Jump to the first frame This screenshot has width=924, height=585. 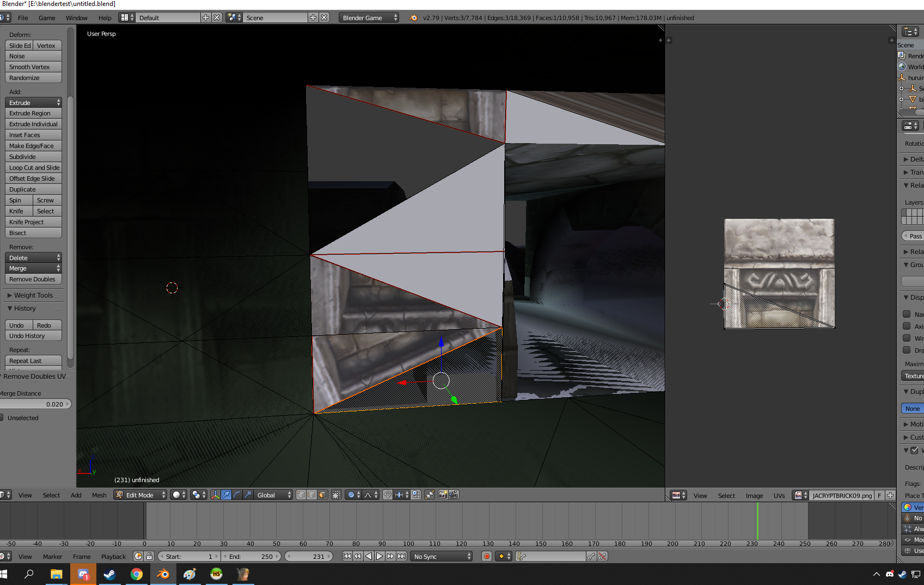[347, 556]
